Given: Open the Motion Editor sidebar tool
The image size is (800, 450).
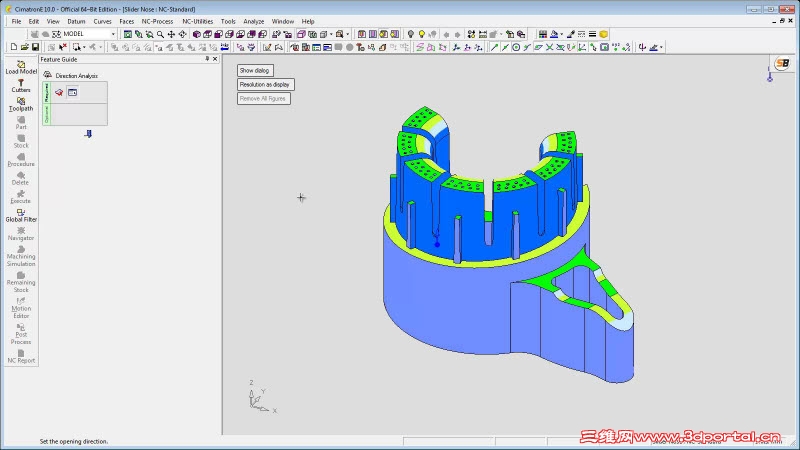Looking at the screenshot, I should pos(21,308).
